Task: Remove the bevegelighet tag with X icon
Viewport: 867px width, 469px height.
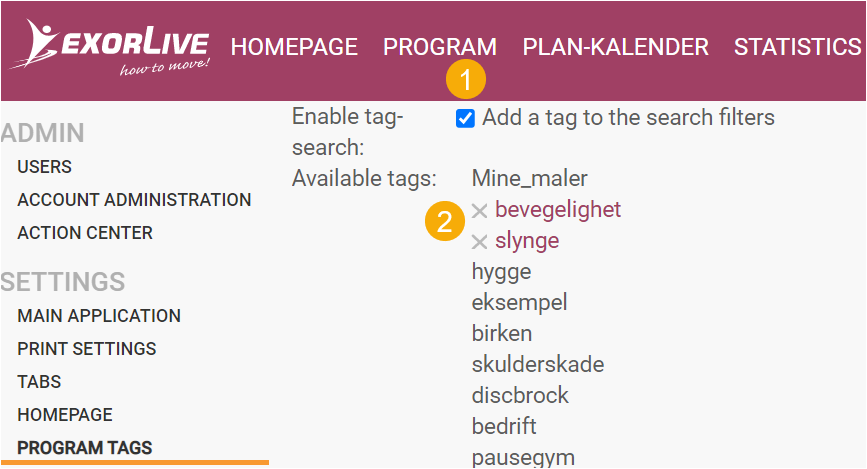Action: coord(479,211)
